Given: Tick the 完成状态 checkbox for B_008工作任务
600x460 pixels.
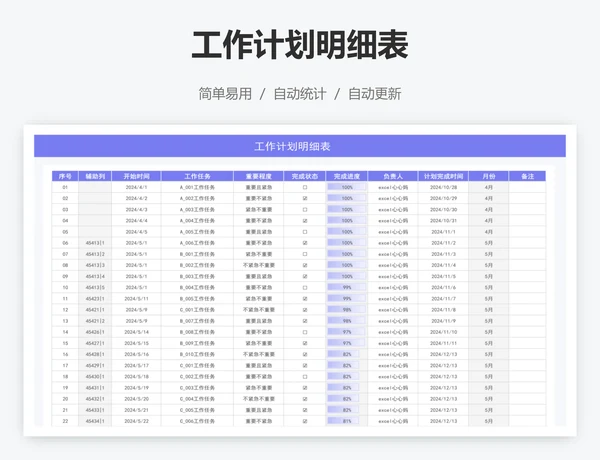Looking at the screenshot, I should click(305, 332).
